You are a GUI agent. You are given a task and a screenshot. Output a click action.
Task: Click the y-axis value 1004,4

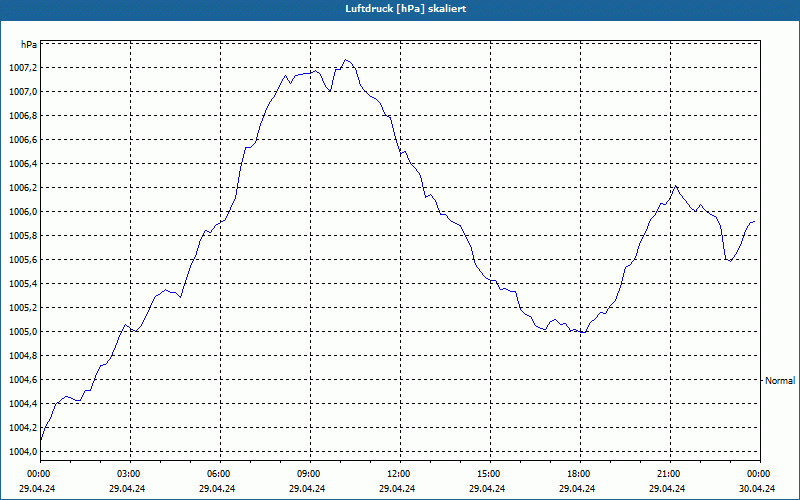[x=23, y=404]
